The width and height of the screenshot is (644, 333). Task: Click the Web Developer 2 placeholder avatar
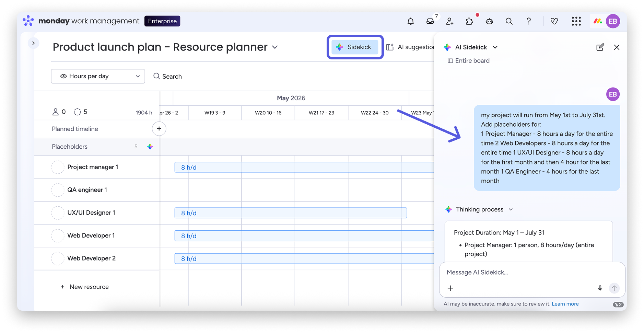coord(58,259)
